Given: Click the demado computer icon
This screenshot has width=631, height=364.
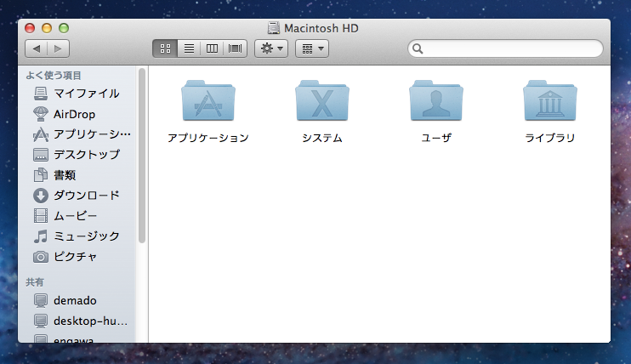Looking at the screenshot, I should 41,301.
